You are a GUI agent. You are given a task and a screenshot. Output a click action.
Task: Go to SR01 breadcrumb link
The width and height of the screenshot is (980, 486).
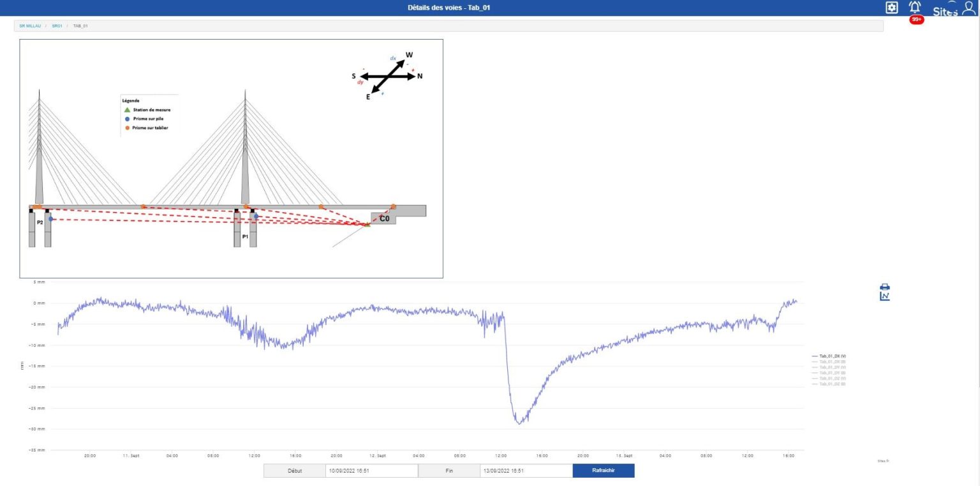click(x=57, y=26)
